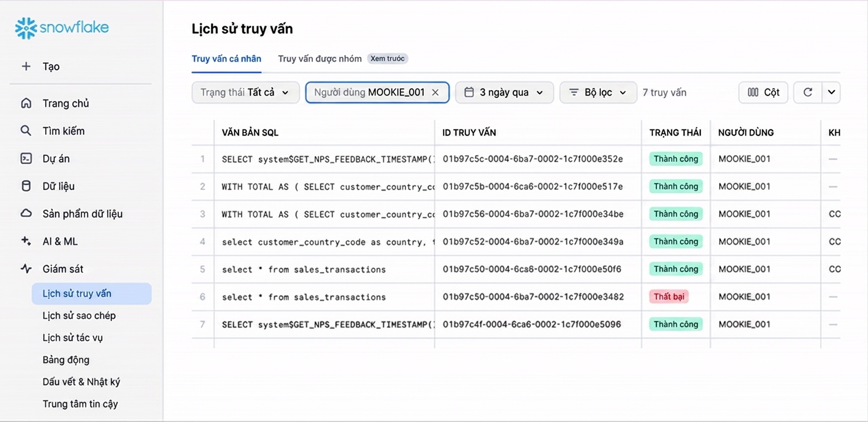868x422 pixels.
Task: Select Dấu vết & Nhật ký item
Action: click(x=81, y=382)
